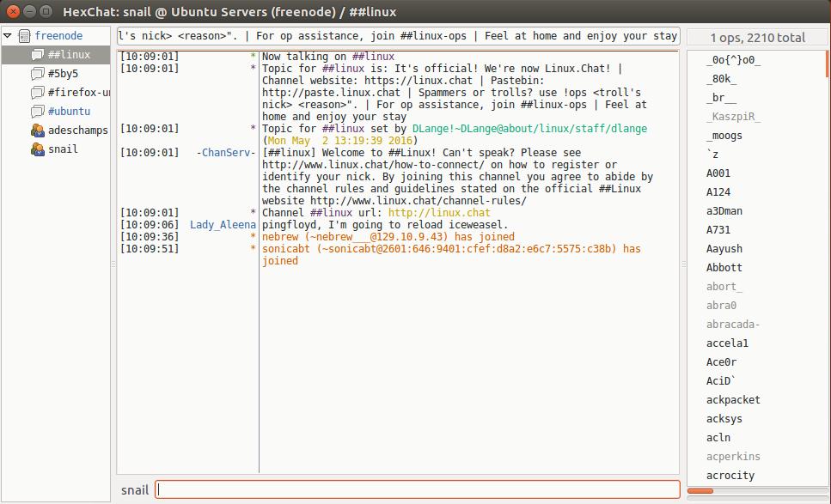831x504 pixels.
Task: Click DLange hostmask in topic line
Action: [529, 129]
